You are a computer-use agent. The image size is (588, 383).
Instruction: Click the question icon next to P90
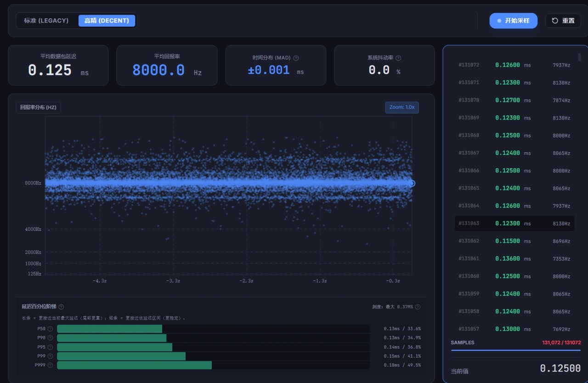pos(50,338)
